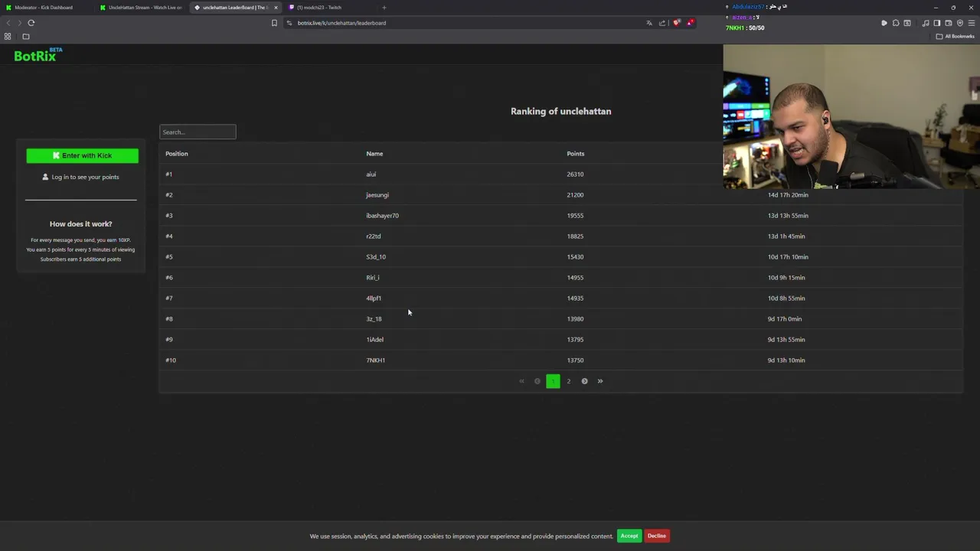The image size is (980, 551).
Task: Click Log in to see your points
Action: pyautogui.click(x=81, y=177)
